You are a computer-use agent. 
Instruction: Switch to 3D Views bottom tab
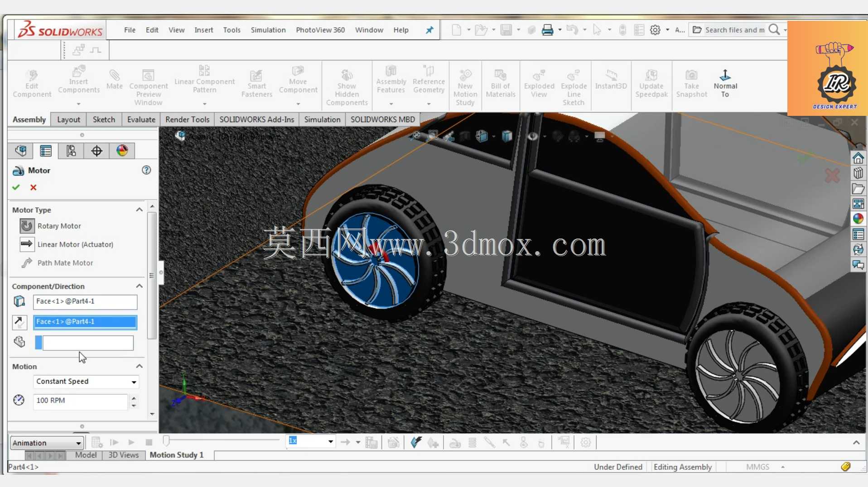123,455
